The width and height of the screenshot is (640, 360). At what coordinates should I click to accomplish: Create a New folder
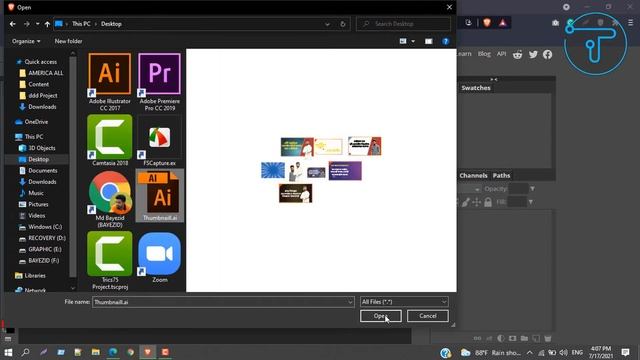click(68, 41)
